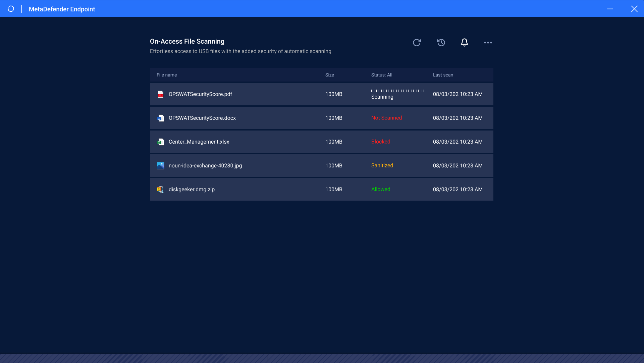Viewport: 644px width, 363px height.
Task: Close the MetaDefender Endpoint window
Action: 634,9
